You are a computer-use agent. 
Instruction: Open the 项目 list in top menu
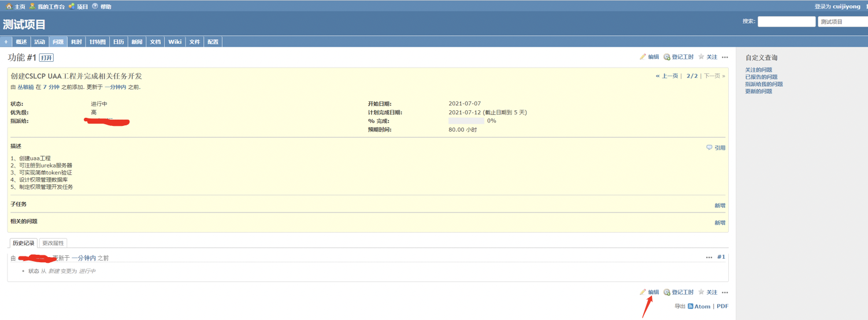(x=78, y=6)
